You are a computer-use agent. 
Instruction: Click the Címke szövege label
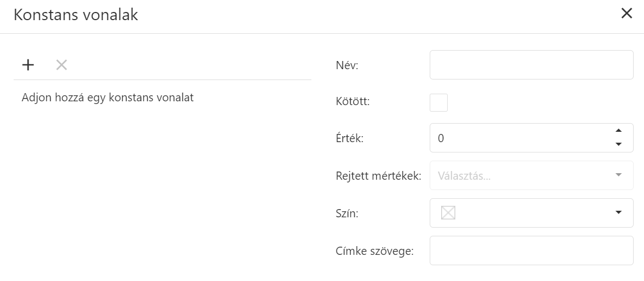coord(375,251)
